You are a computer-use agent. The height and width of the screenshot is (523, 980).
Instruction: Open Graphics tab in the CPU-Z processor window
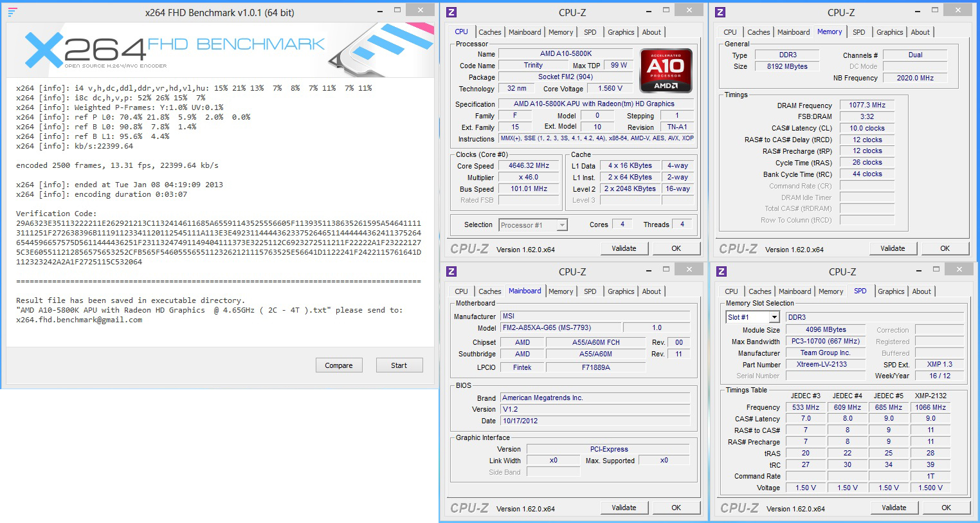621,32
